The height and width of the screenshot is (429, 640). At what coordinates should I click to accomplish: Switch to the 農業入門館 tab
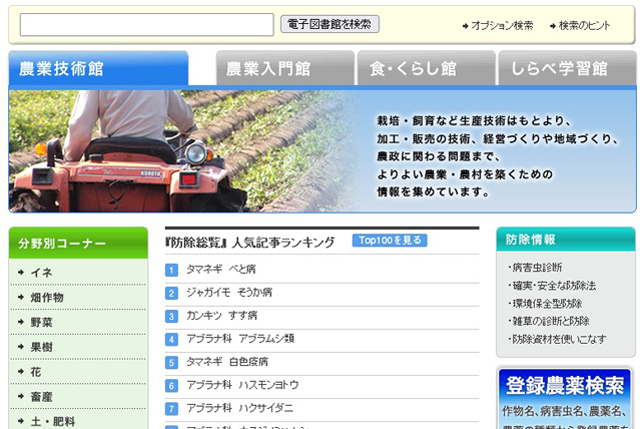coord(285,69)
